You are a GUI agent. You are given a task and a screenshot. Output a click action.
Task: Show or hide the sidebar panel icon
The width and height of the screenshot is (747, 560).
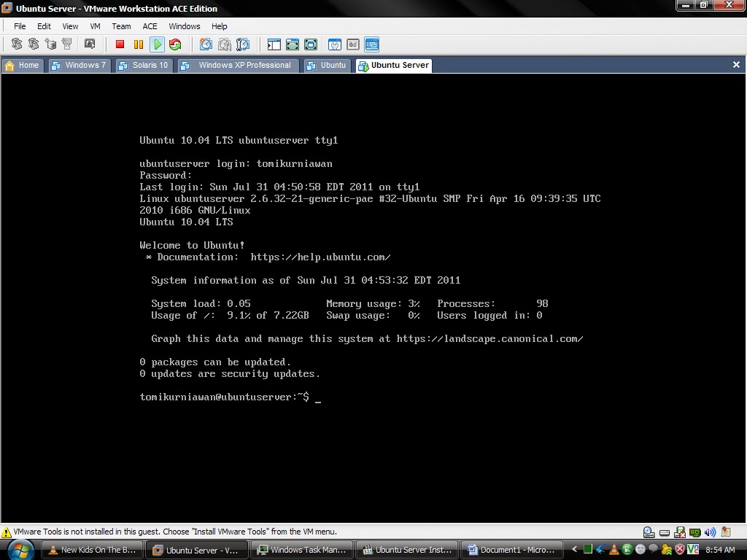[x=274, y=44]
